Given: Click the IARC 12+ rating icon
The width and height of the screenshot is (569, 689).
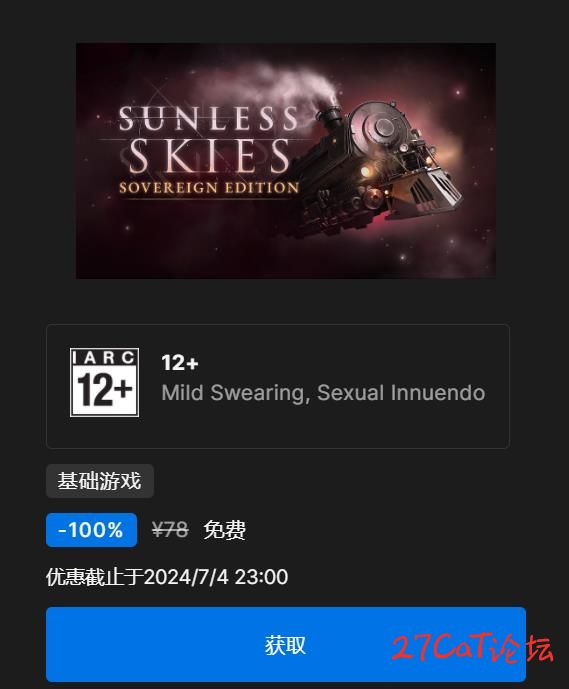Looking at the screenshot, I should (x=105, y=382).
